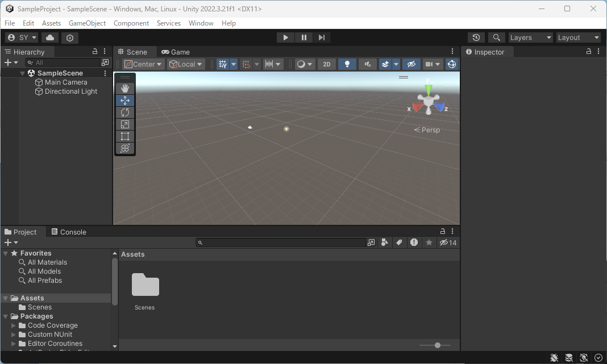Lock the Hierarchy panel

(x=95, y=52)
